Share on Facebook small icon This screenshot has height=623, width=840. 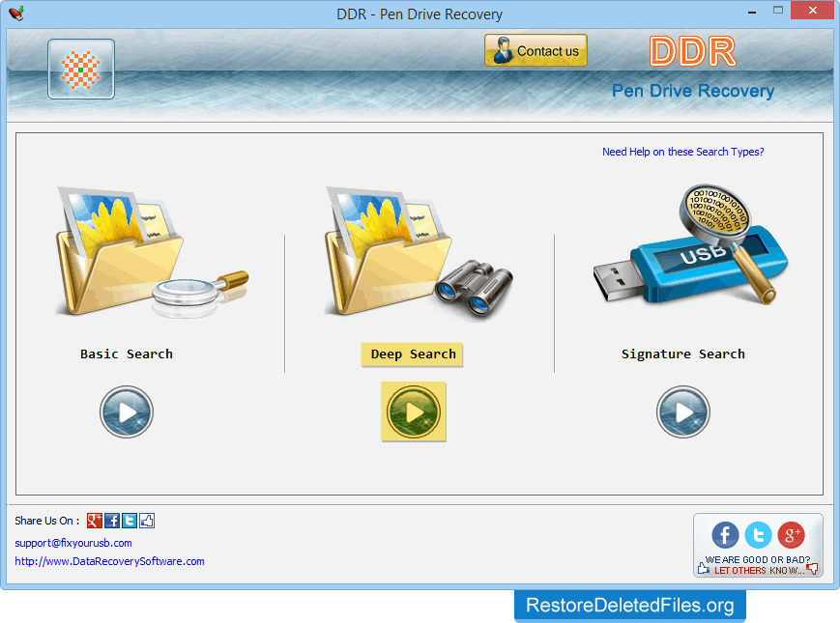click(x=112, y=521)
